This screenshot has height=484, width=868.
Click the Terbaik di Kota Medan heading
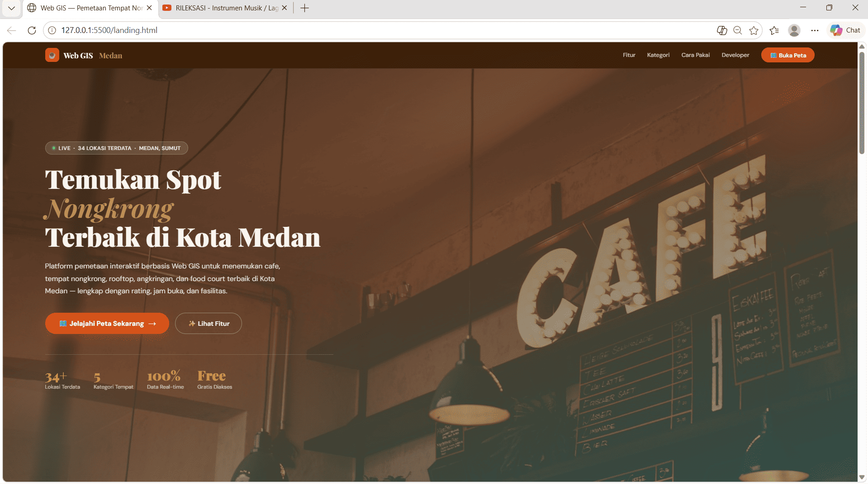183,238
